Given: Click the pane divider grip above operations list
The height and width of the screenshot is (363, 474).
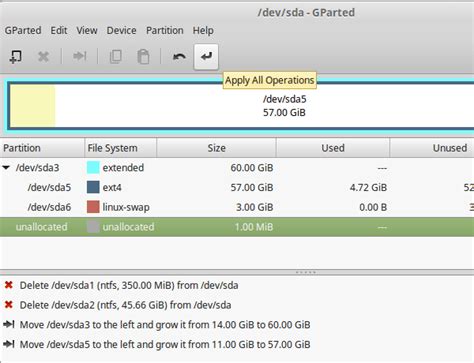Looking at the screenshot, I should tap(305, 272).
